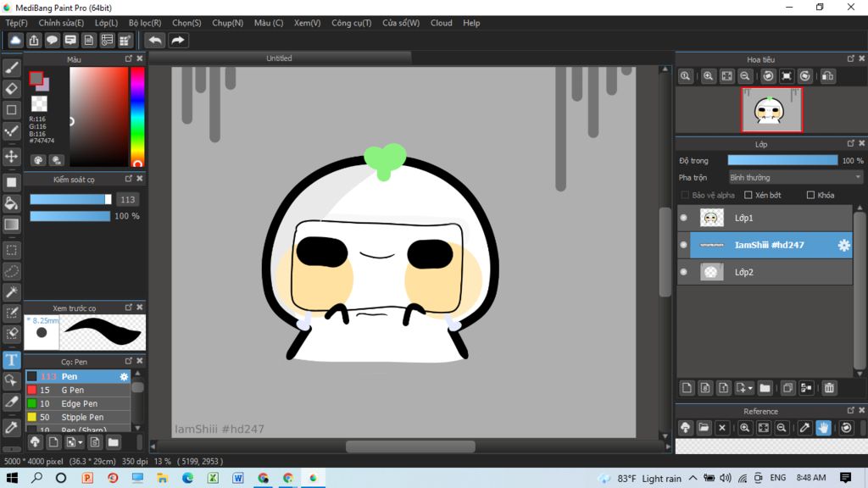Click the brush size slider at 113
The image size is (868, 488).
click(70, 199)
